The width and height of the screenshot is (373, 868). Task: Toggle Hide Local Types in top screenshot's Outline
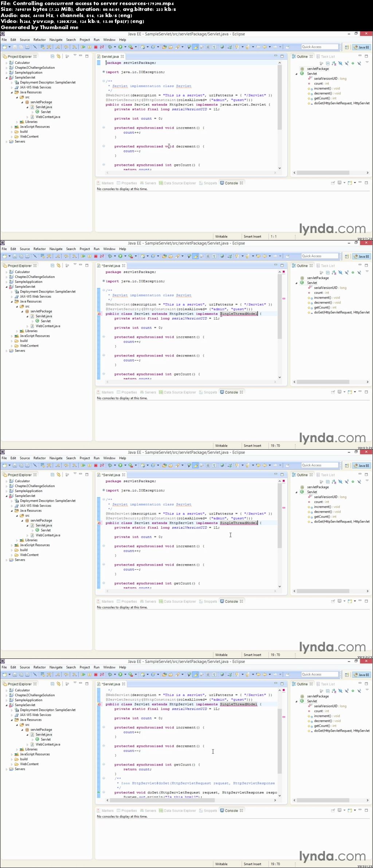coord(359,63)
